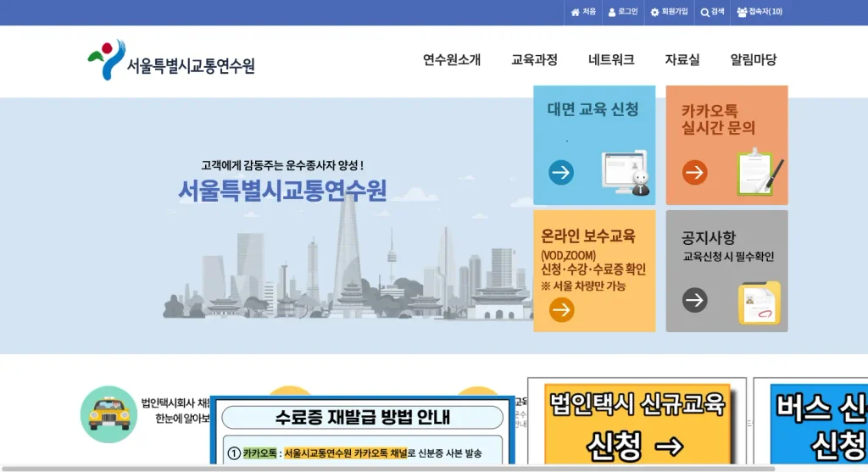The image size is (868, 472).
Task: Open the 자료실 menu
Action: point(682,60)
